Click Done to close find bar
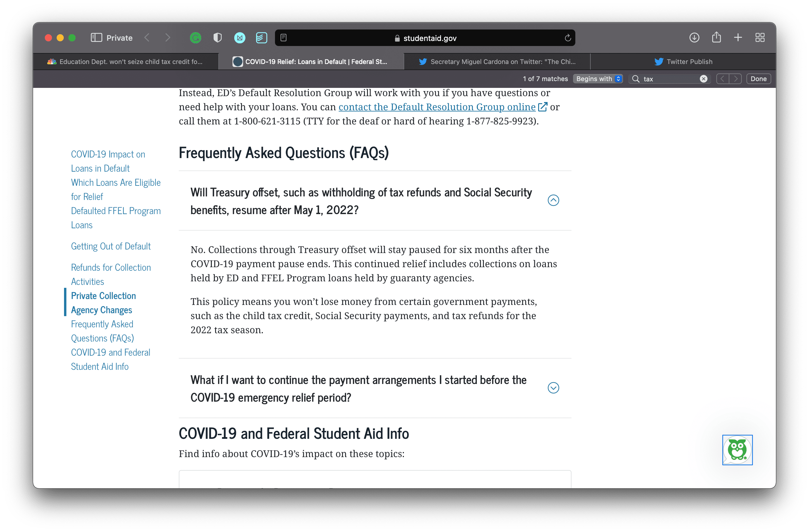Image resolution: width=809 pixels, height=532 pixels. tap(759, 79)
